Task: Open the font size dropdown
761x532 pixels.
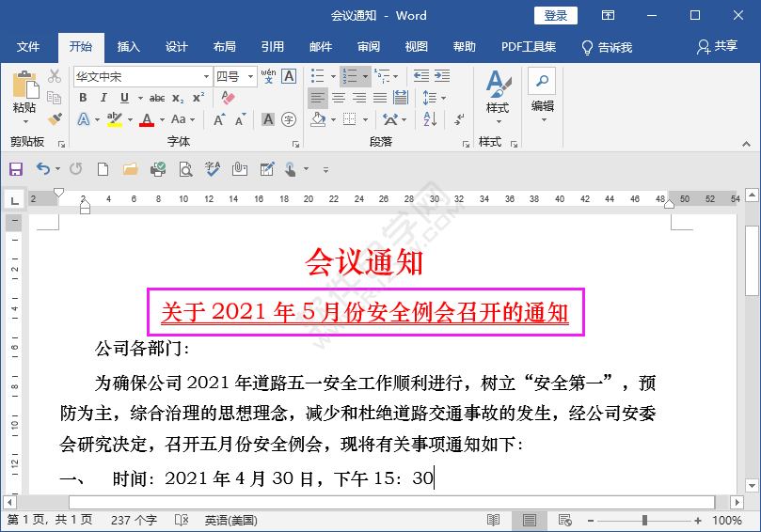Action: 250,76
